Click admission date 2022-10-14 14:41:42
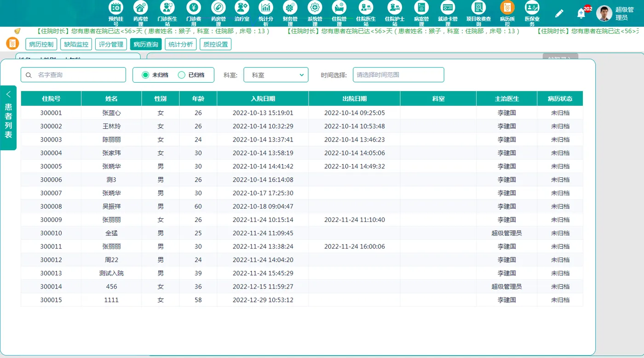Screen dimensions: 644x358 pos(263,166)
